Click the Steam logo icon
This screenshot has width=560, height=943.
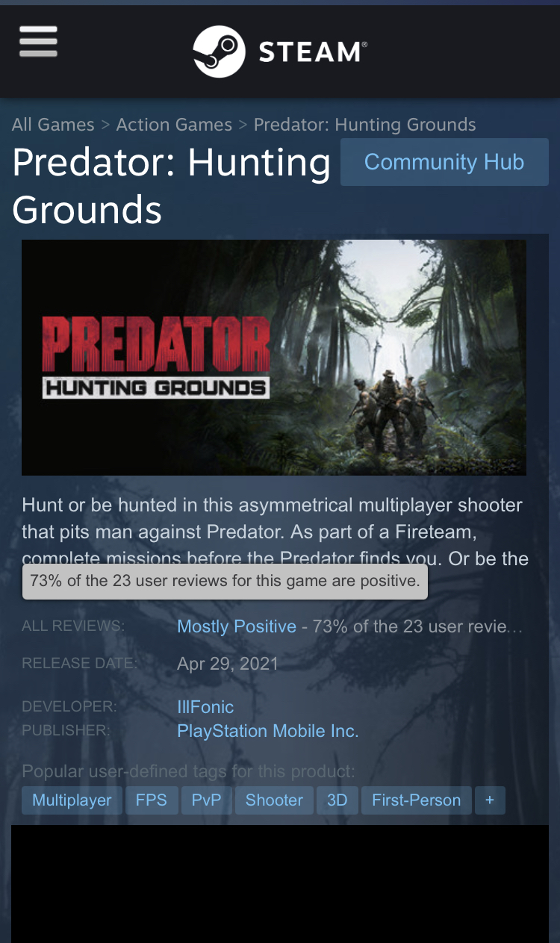[x=219, y=52]
